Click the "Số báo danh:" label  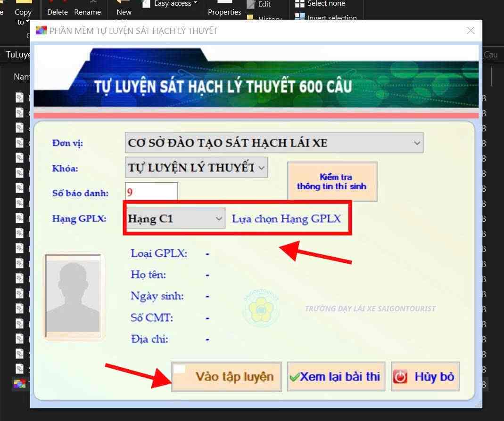point(80,193)
